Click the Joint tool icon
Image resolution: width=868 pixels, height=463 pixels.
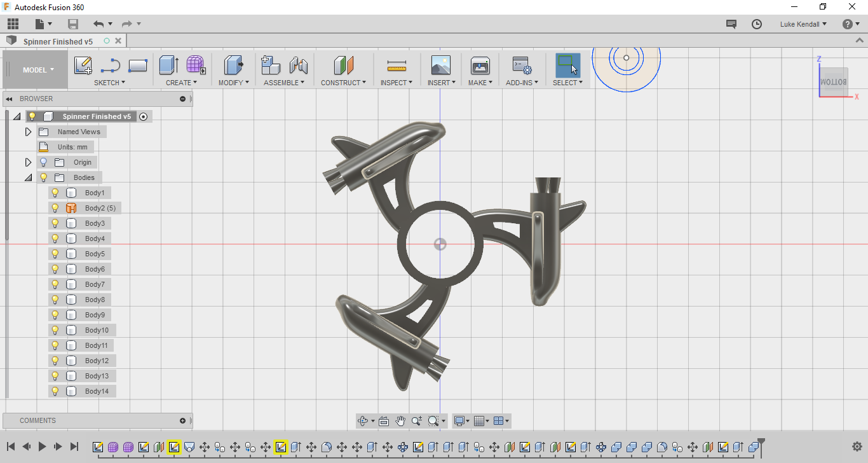click(x=299, y=65)
